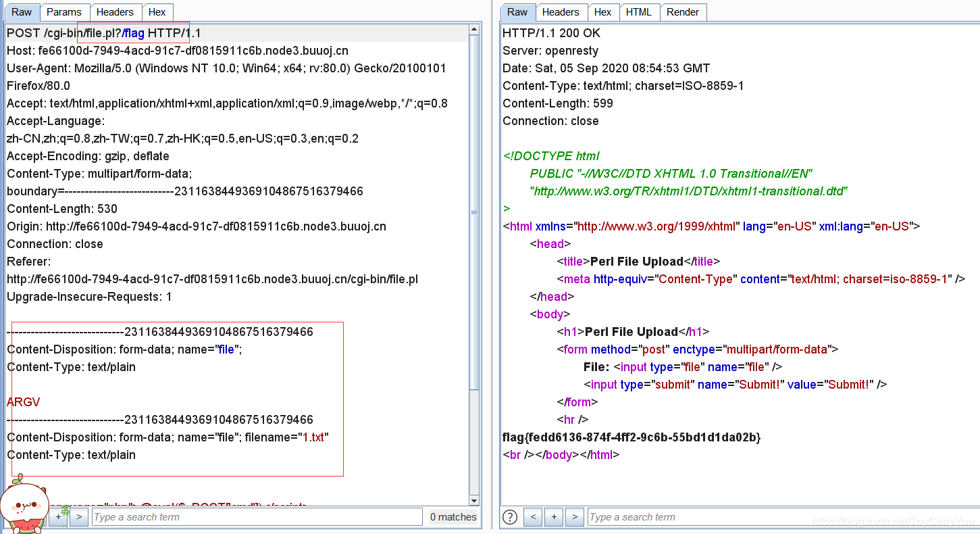The height and width of the screenshot is (534, 980).
Task: Click the 'Accept-Encoding: gzip, deflate' line
Action: click(88, 156)
